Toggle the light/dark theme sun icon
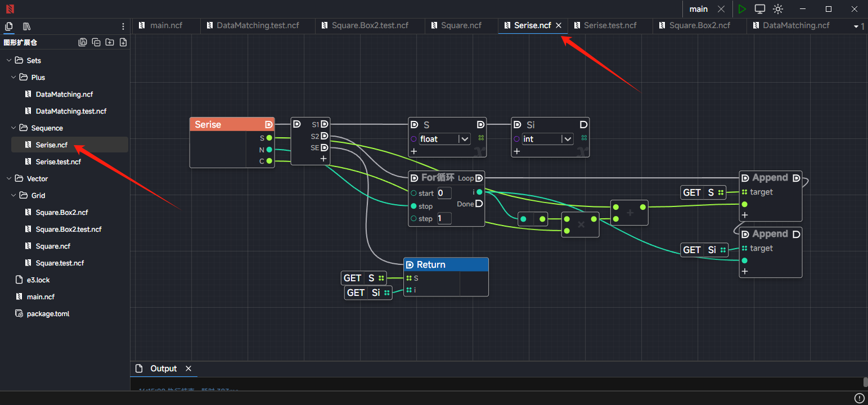 coord(778,9)
